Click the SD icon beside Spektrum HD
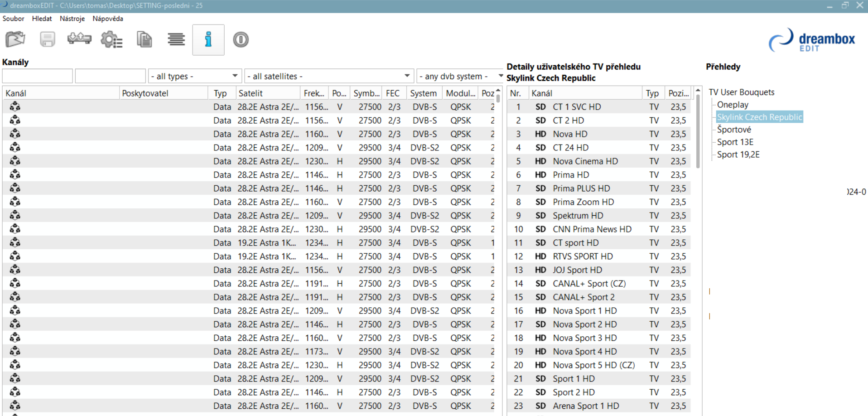The width and height of the screenshot is (868, 416). tap(540, 216)
